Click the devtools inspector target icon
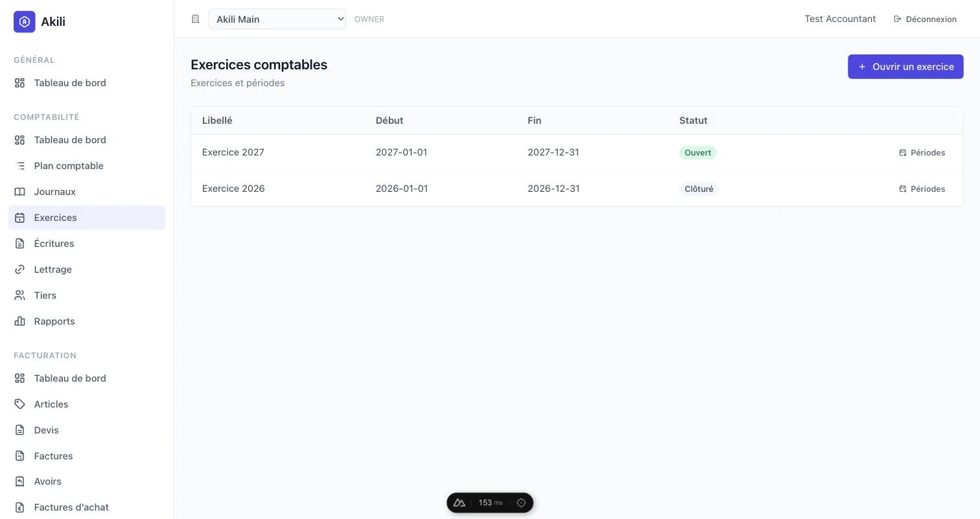980x519 pixels. (521, 503)
